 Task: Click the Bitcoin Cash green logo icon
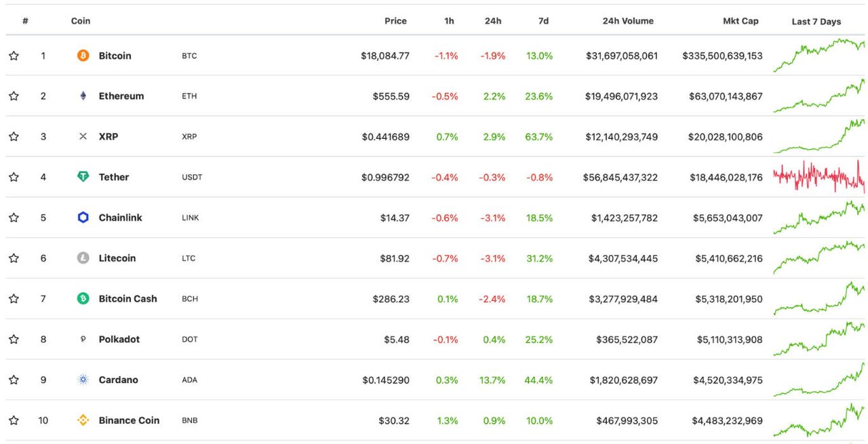pos(83,299)
